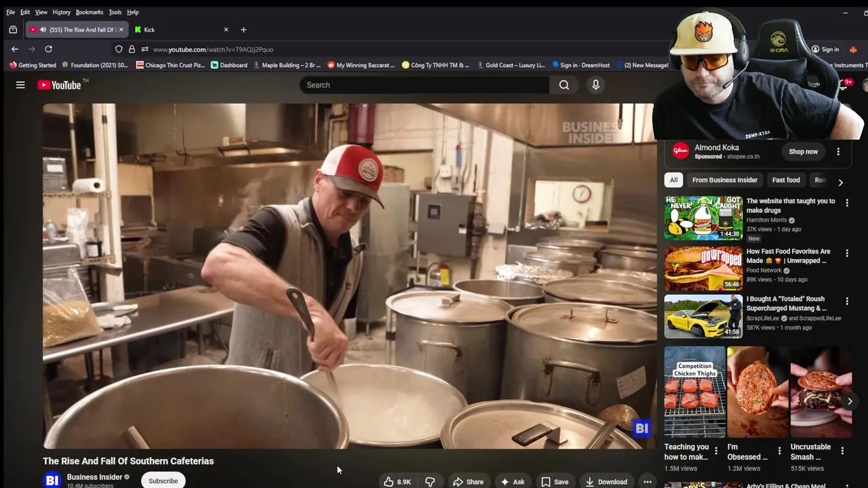Download the video
The width and height of the screenshot is (868, 488).
click(x=606, y=482)
